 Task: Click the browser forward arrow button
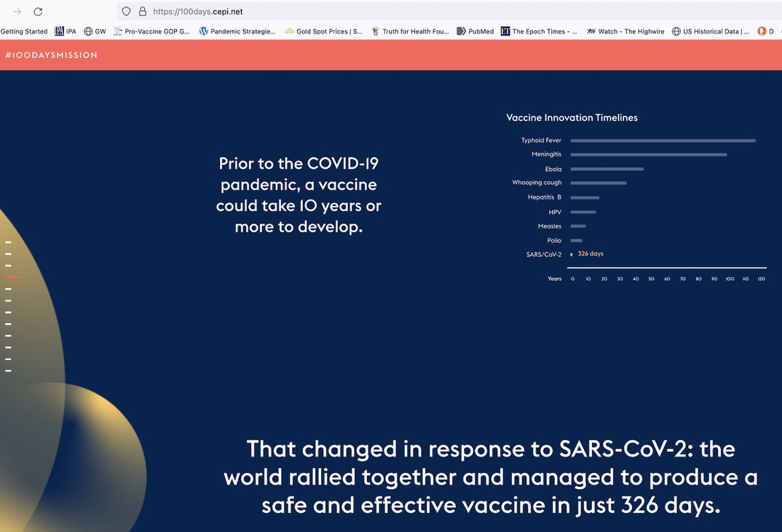[x=17, y=12]
